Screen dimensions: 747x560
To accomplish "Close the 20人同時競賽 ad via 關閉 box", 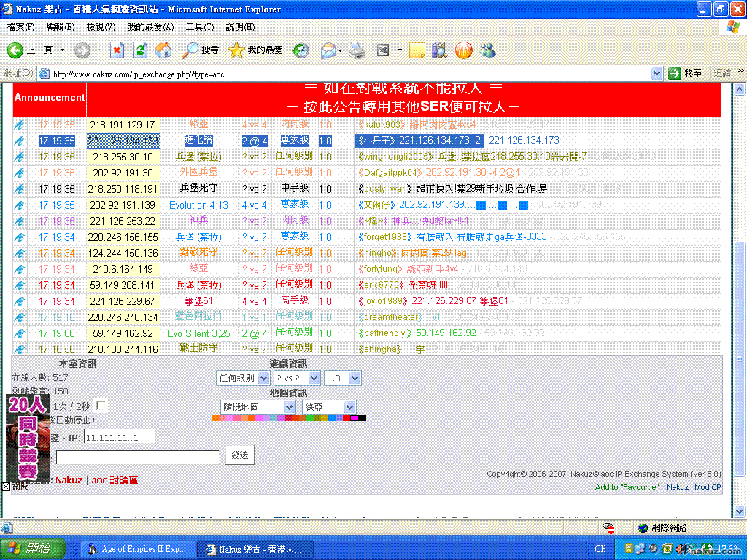I will tap(6, 486).
